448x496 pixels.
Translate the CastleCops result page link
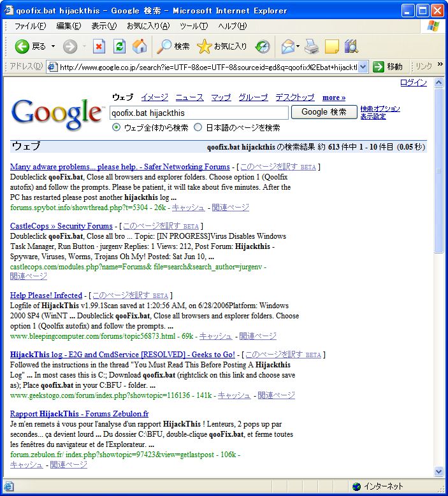pyautogui.click(x=161, y=226)
